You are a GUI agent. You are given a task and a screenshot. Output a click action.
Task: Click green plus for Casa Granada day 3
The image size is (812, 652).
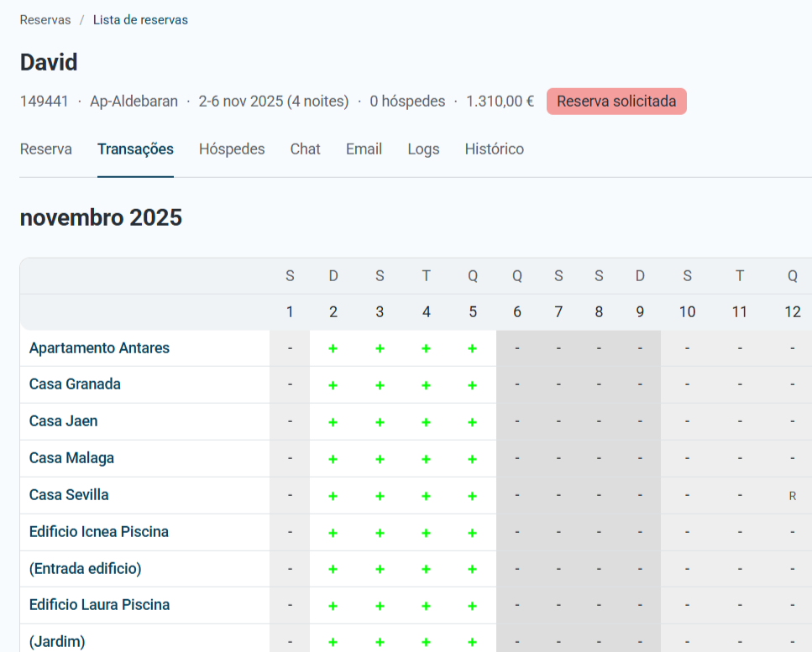(380, 385)
